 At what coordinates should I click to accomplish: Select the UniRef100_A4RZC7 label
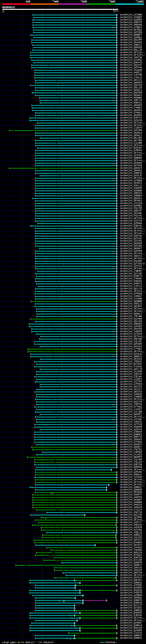click(x=131, y=72)
